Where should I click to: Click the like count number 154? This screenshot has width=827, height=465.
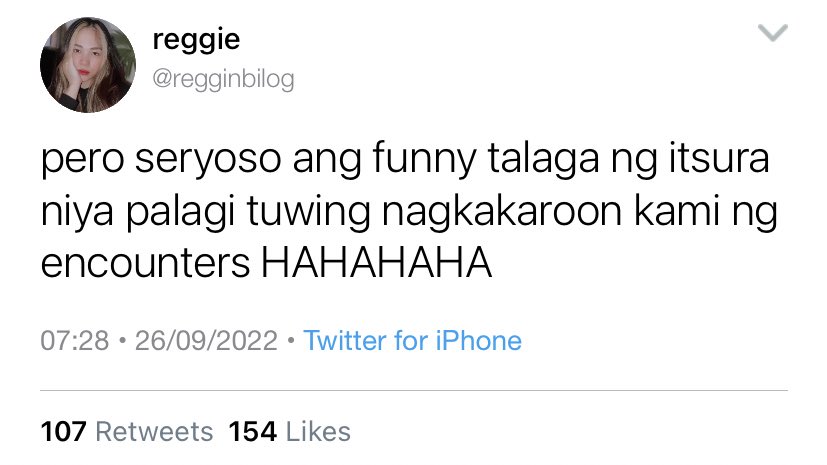(253, 431)
